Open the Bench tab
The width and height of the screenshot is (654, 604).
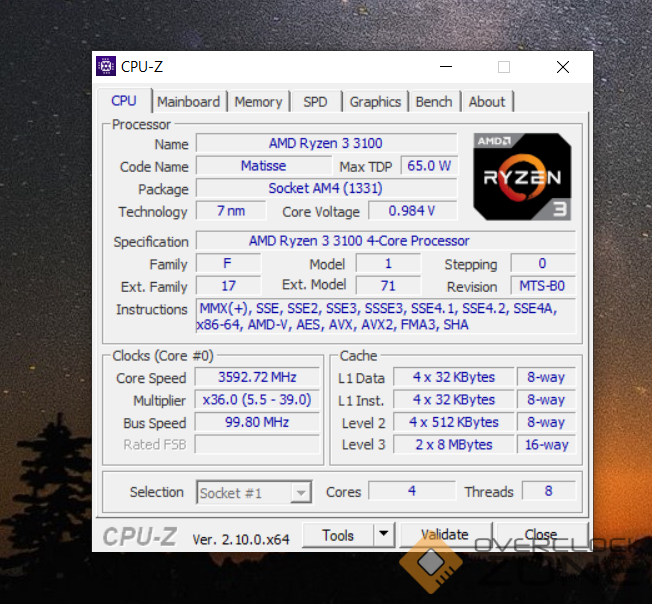tap(434, 102)
